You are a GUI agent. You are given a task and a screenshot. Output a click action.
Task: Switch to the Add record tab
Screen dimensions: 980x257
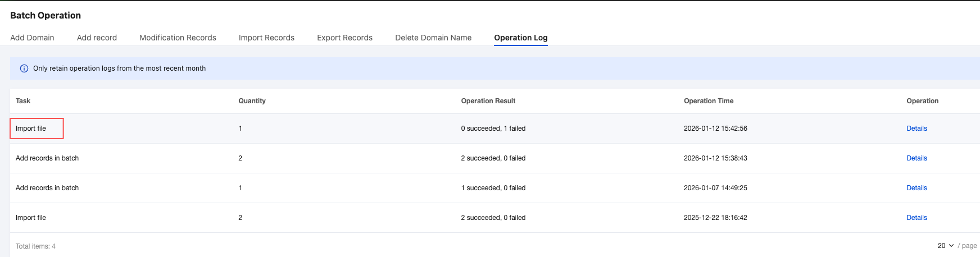97,38
